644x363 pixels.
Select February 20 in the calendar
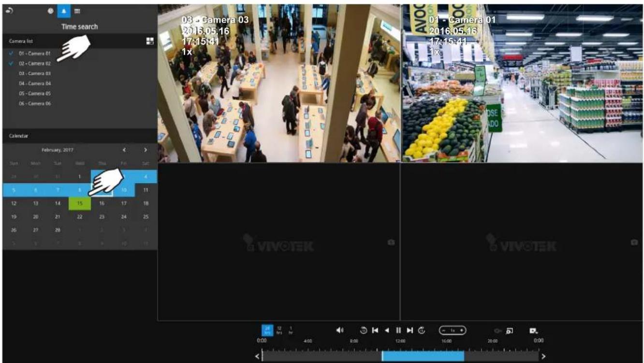(x=36, y=217)
